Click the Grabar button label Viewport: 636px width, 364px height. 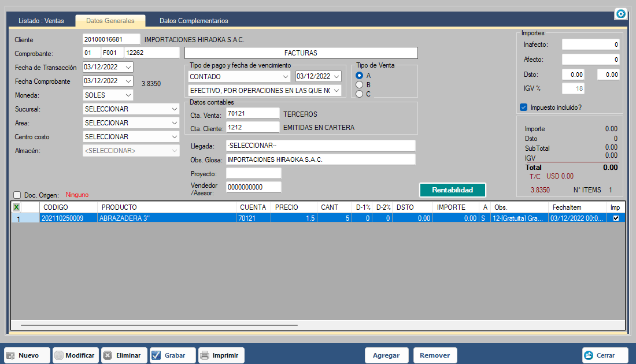[175, 355]
